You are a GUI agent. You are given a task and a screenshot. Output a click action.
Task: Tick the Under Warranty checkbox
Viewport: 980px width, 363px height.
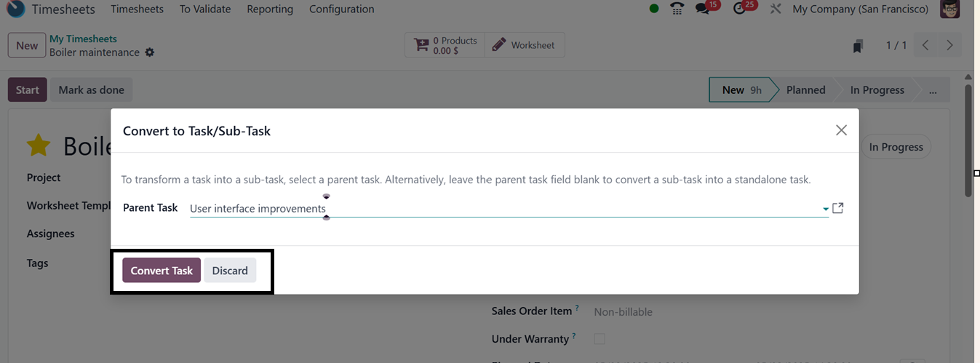tap(599, 339)
